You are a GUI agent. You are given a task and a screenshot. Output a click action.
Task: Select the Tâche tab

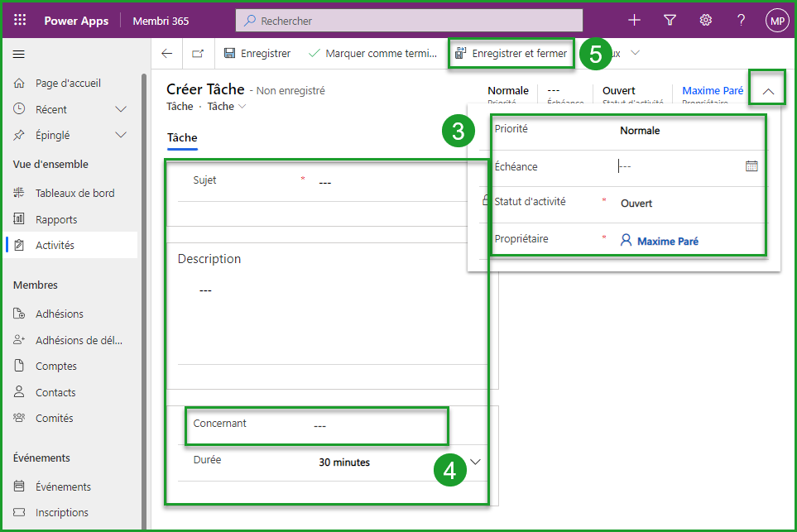pyautogui.click(x=182, y=137)
